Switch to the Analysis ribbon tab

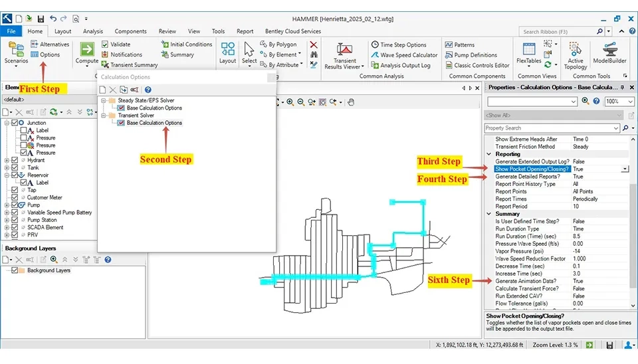click(92, 31)
